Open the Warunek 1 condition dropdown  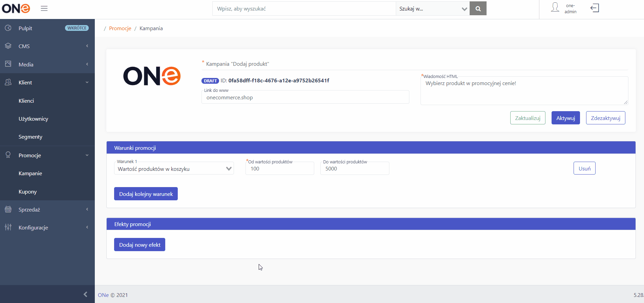pyautogui.click(x=174, y=168)
